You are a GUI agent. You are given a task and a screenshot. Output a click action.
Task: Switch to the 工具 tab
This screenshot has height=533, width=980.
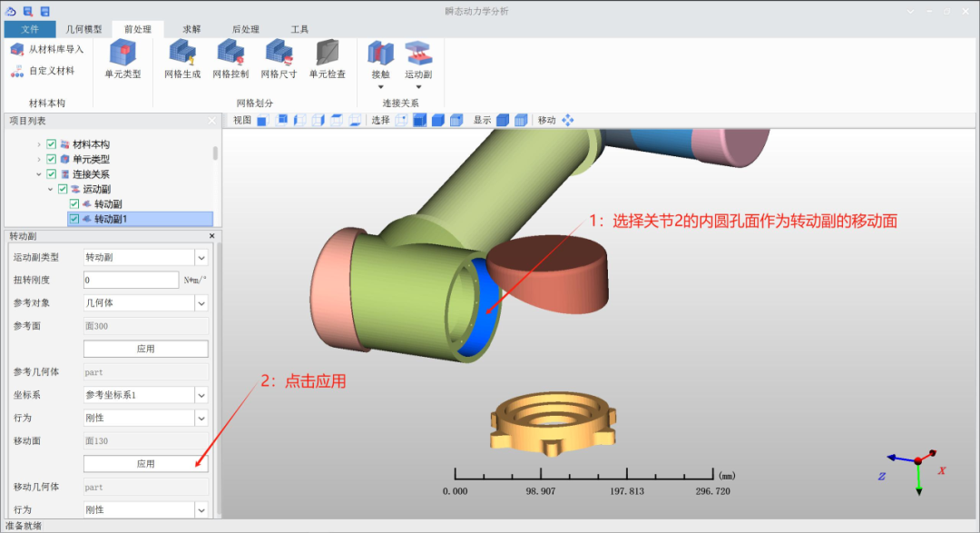[x=299, y=29]
